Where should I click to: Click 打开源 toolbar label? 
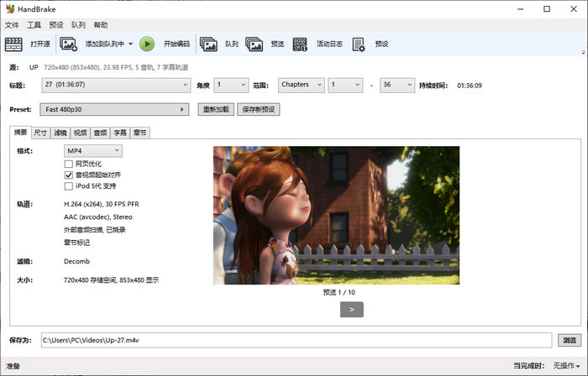(39, 44)
